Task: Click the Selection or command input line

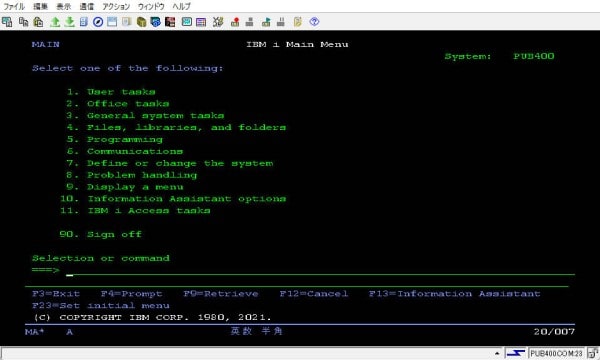Action: [320, 271]
